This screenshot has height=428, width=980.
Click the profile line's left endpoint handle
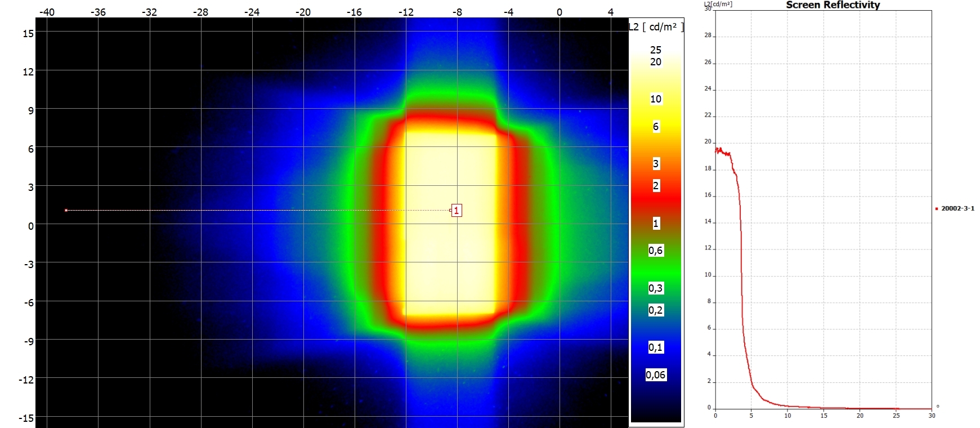point(66,210)
